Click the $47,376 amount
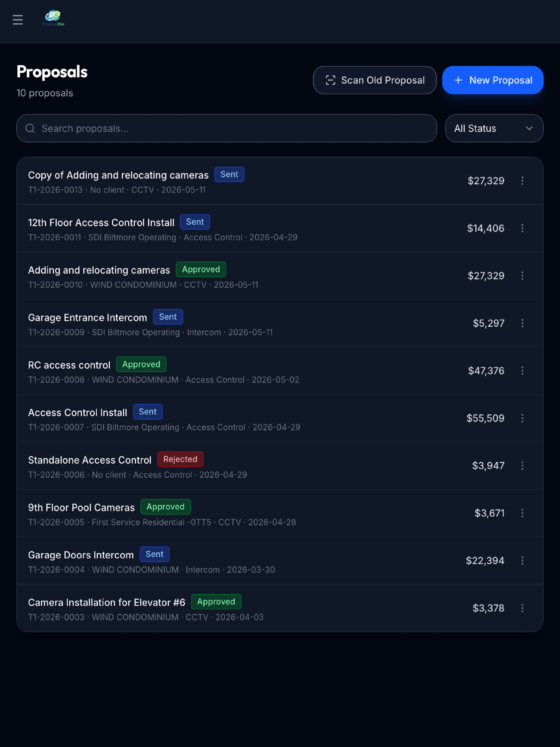This screenshot has width=560, height=747. [x=486, y=371]
